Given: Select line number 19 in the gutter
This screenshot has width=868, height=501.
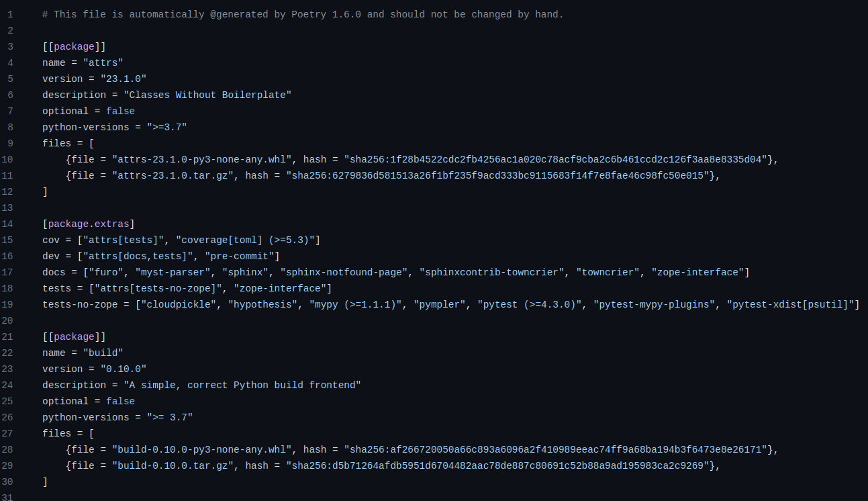Looking at the screenshot, I should click(x=8, y=304).
